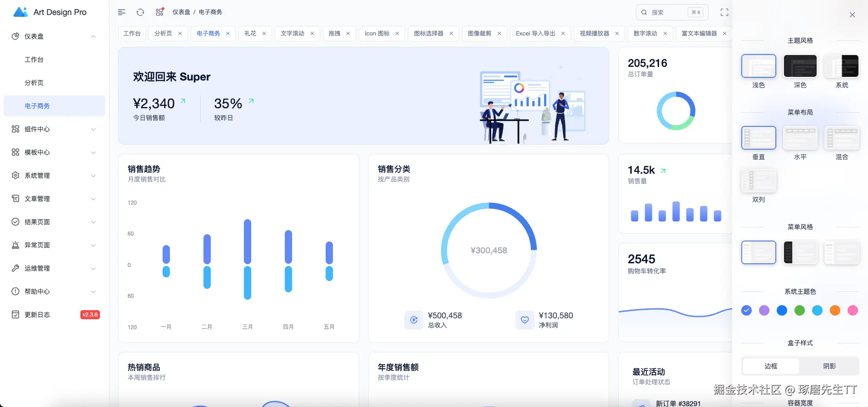Click the 仪表盘 breadcrumb link
This screenshot has height=407, width=868.
point(181,12)
